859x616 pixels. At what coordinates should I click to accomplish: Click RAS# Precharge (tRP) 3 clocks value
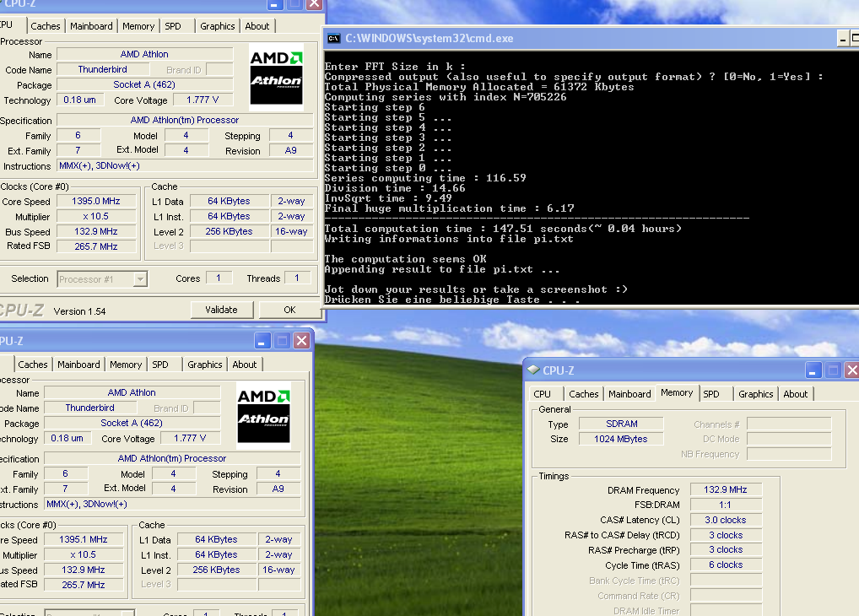pyautogui.click(x=726, y=549)
